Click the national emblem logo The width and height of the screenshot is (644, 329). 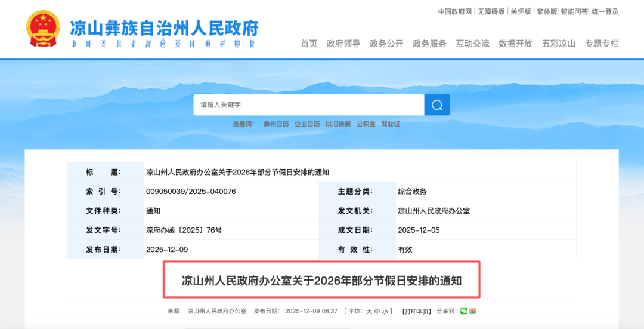(x=43, y=29)
